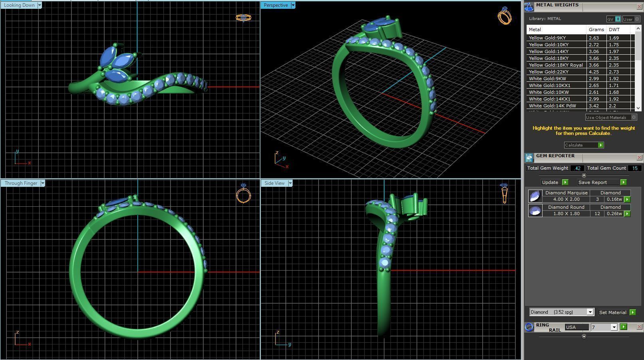Open the Through Finger viewport dropdown arrow
This screenshot has width=644, height=360.
43,183
